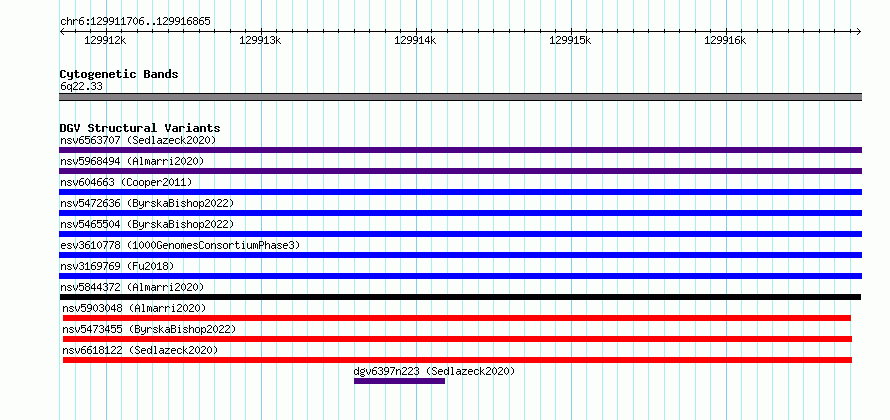Click the DGV Structural Variants track title

[x=140, y=128]
